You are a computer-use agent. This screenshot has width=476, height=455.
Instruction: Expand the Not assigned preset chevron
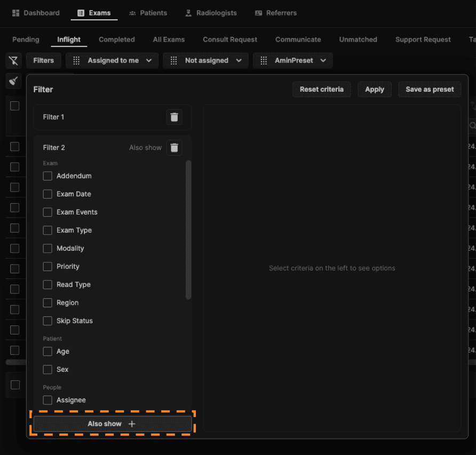pyautogui.click(x=239, y=60)
